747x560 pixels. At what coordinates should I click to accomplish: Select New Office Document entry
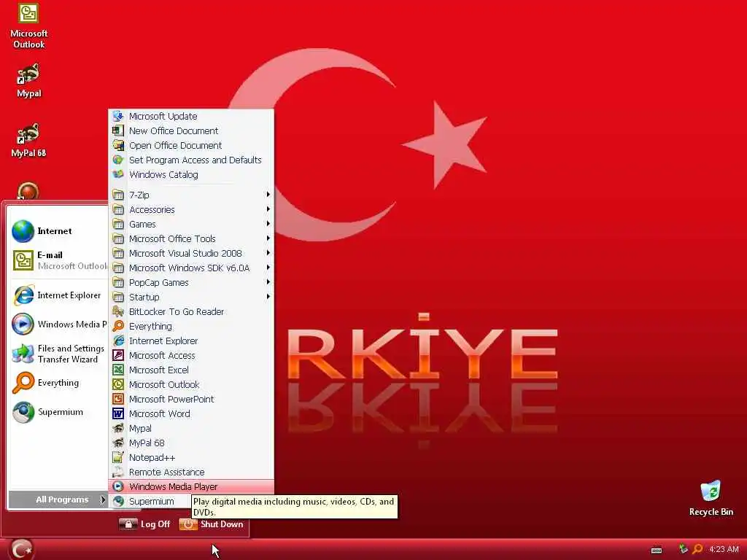click(x=191, y=131)
